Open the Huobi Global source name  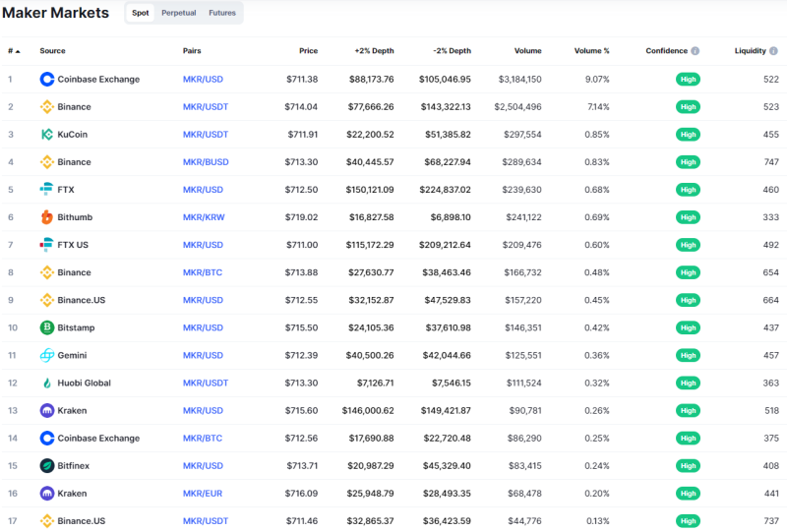[84, 383]
